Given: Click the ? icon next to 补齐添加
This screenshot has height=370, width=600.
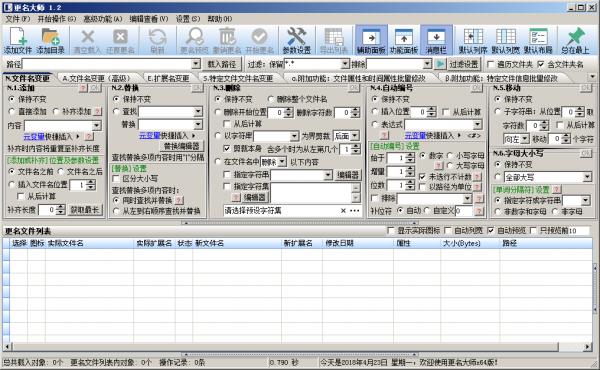Looking at the screenshot, I should pos(98,111).
